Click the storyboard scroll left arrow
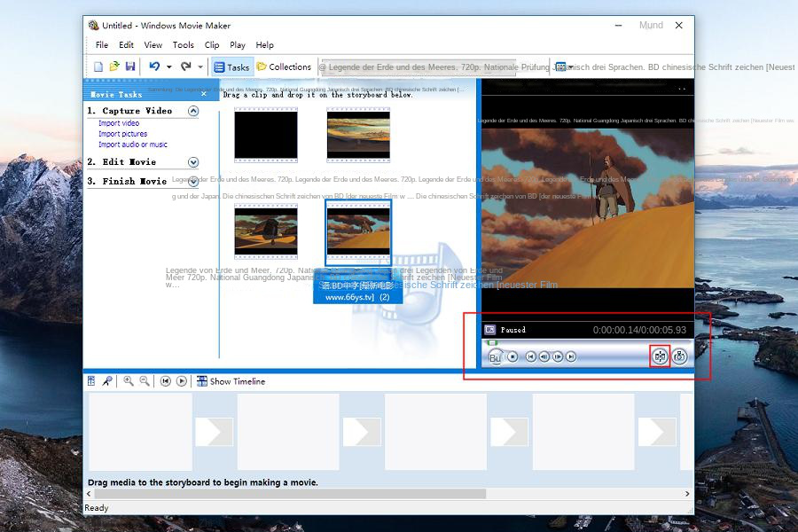This screenshot has height=532, width=798. 89,494
